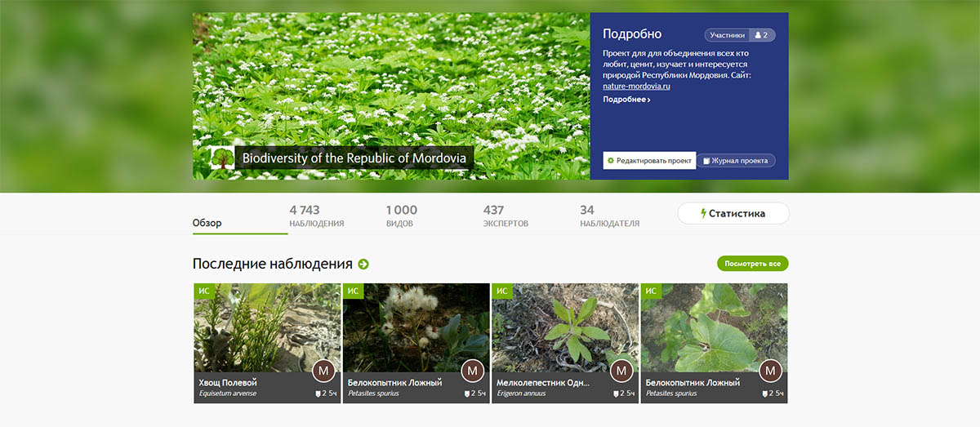
Task: Click the ИС badge on Мелколепестник card
Action: 501,291
